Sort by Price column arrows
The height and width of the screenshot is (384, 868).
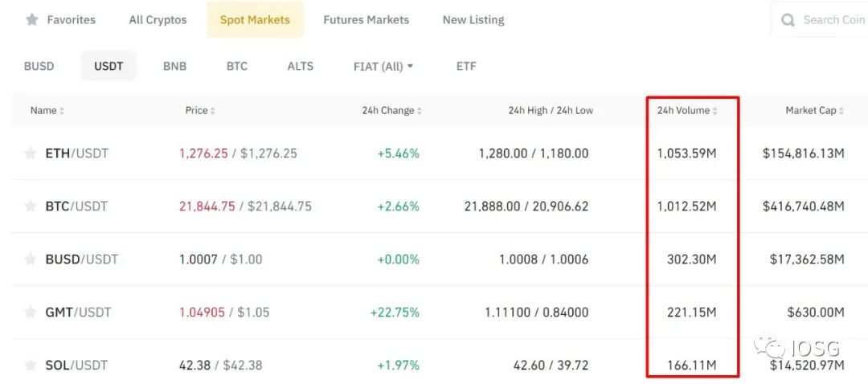[213, 111]
